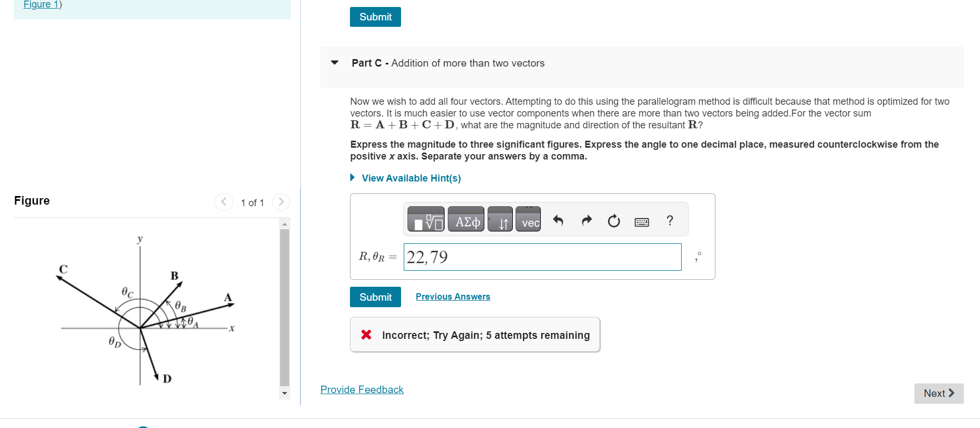The image size is (980, 428).
Task: Select the answer field containing 22,79
Action: (542, 257)
